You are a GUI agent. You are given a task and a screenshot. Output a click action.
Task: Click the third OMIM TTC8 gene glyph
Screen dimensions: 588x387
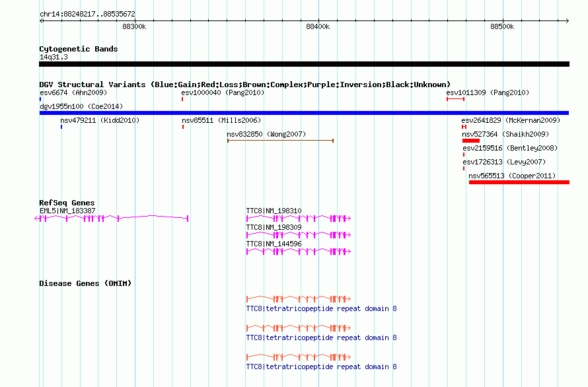[299, 357]
